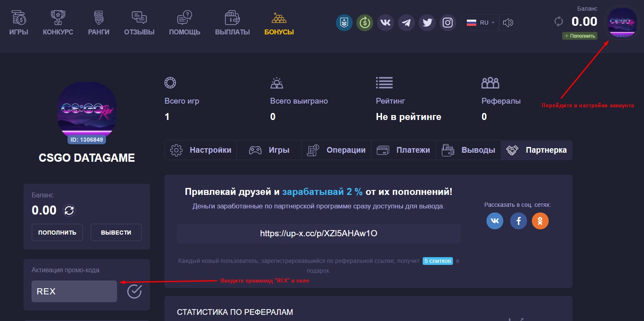Click the Рейтинг list icon
Screen dimensions: 644x321
click(384, 83)
